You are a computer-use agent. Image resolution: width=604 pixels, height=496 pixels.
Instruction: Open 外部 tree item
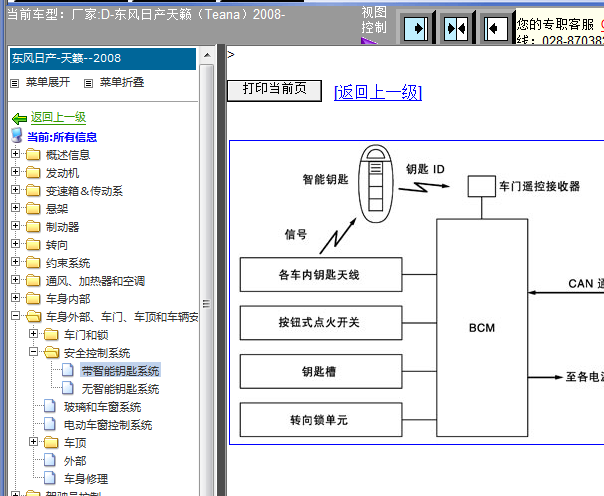(x=75, y=461)
